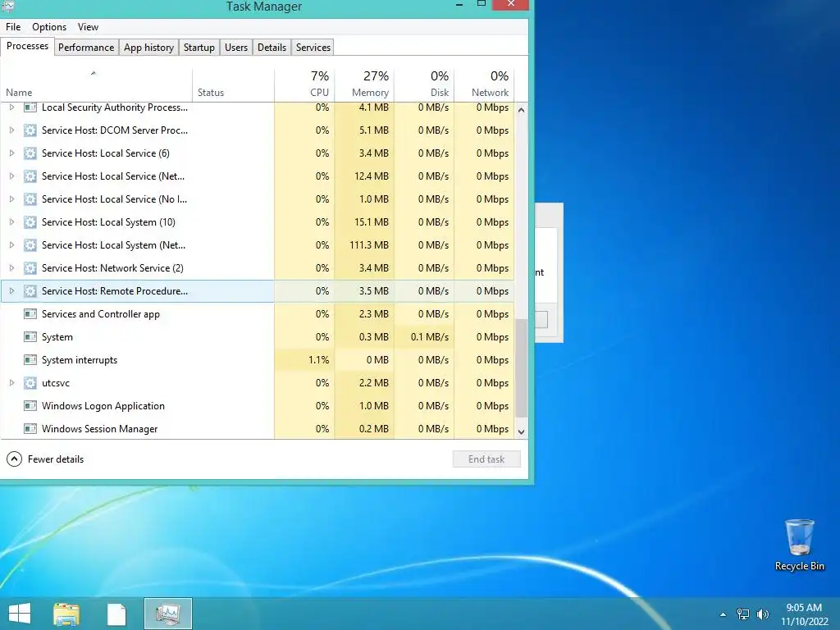840x630 pixels.
Task: Sort processes by Memory column
Action: 365,84
